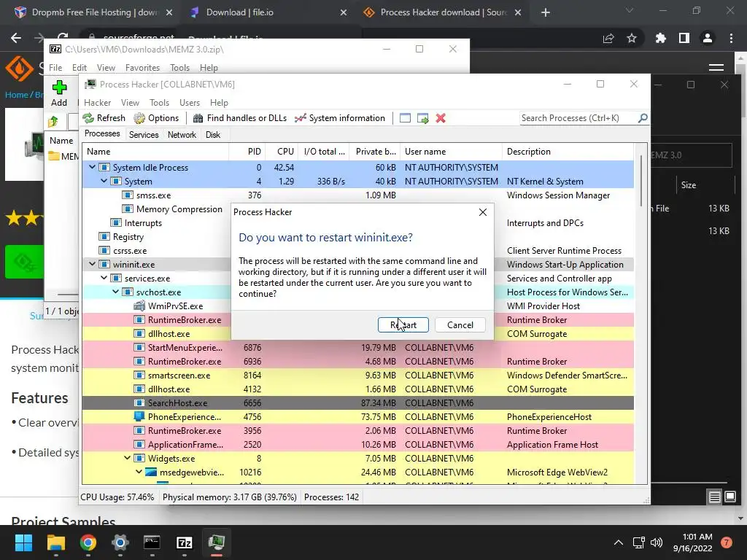Open Chrome from the taskbar
The image size is (747, 560).
pos(88,542)
